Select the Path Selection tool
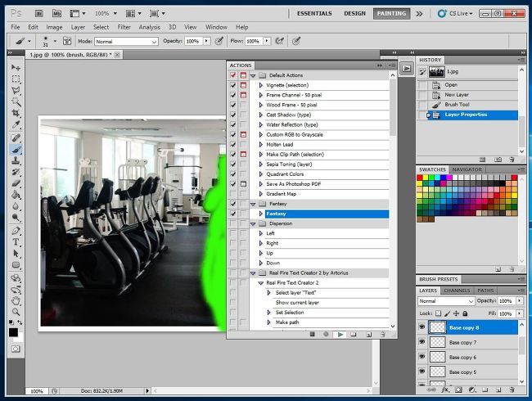 click(16, 254)
